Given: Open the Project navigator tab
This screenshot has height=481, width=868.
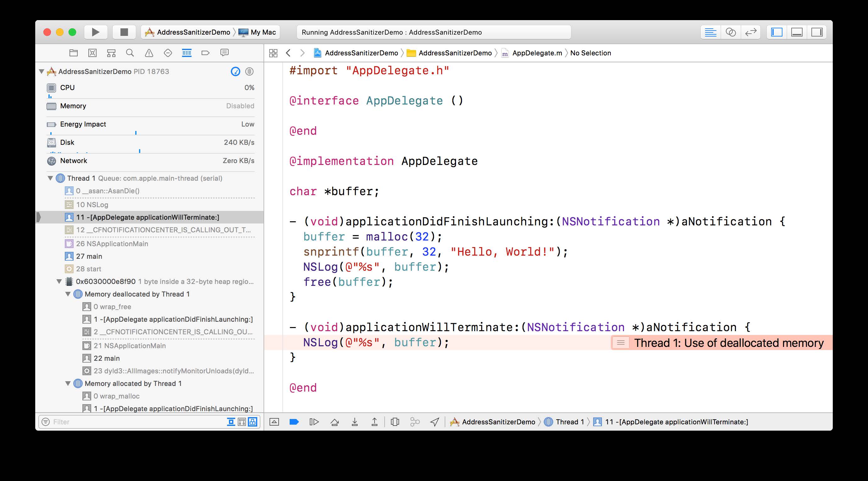Looking at the screenshot, I should (74, 53).
